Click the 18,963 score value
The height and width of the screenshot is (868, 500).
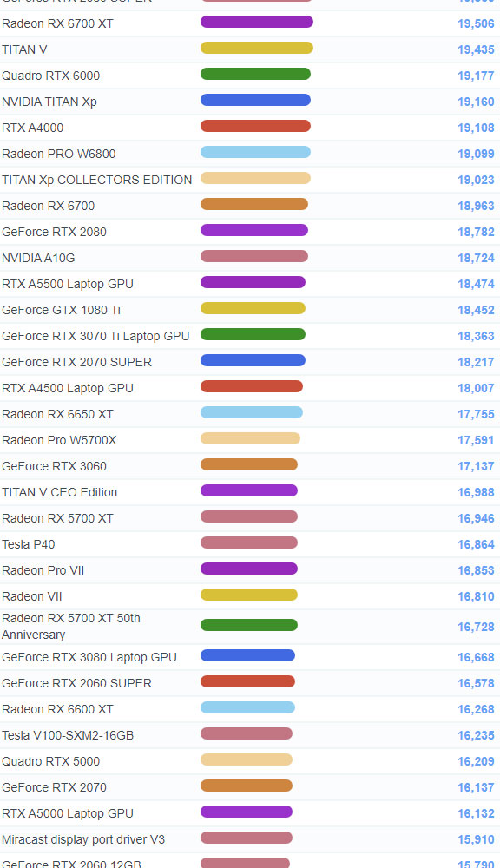(x=476, y=206)
